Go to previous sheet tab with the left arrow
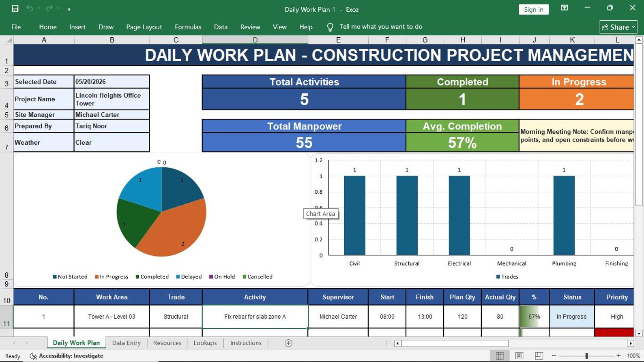Screen dimensions: 644x362 coord(14,343)
